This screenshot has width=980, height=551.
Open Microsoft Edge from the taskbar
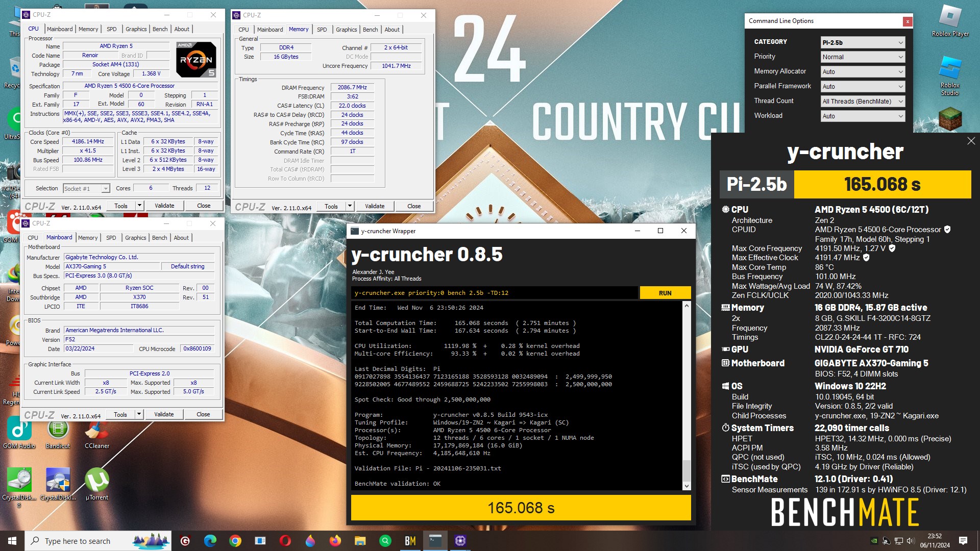click(210, 541)
